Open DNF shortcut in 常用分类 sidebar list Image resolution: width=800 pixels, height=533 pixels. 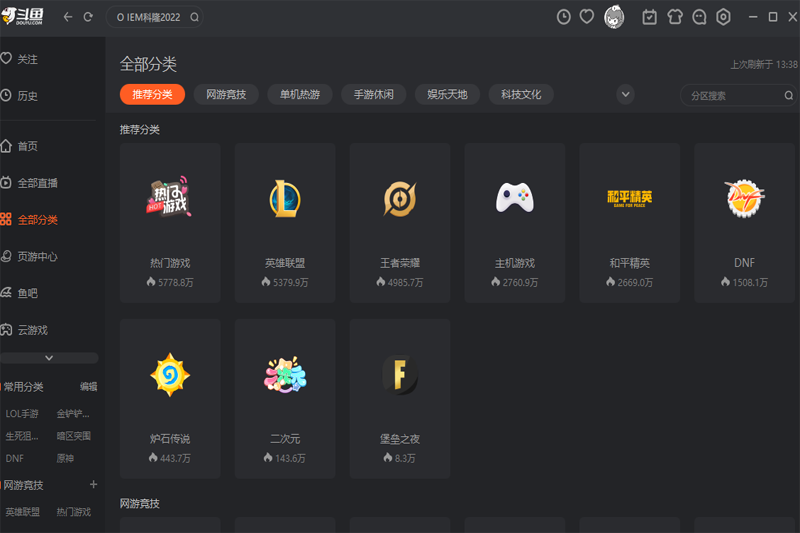14,459
